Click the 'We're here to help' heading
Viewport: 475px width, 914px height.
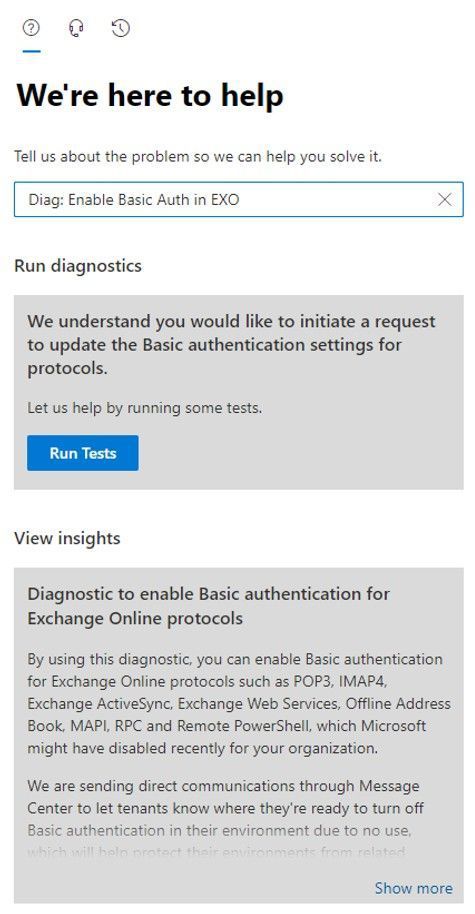pos(150,95)
